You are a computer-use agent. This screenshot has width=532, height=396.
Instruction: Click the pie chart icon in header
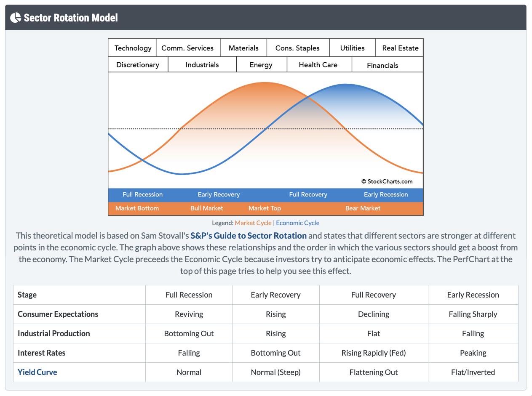click(x=16, y=18)
